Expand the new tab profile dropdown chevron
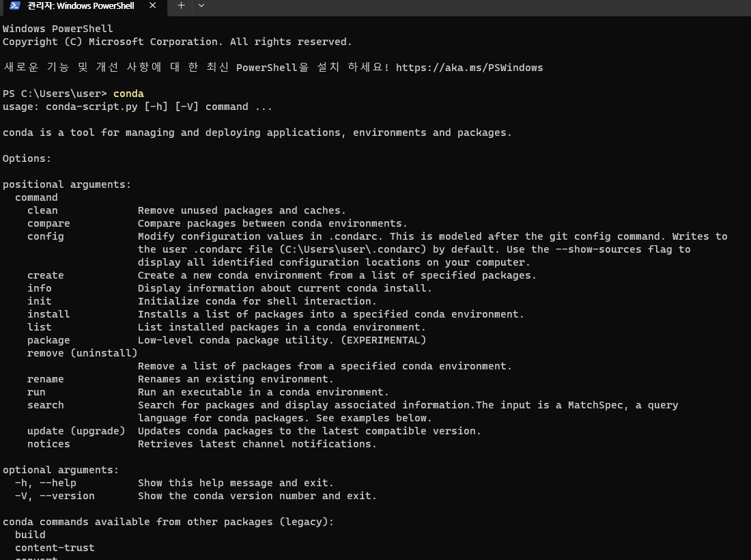 [x=201, y=5]
